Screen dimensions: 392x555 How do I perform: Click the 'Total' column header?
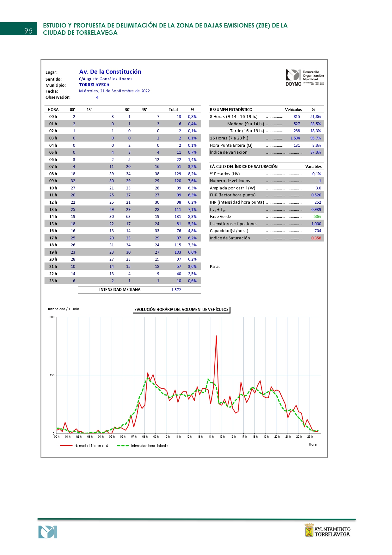tap(173, 110)
